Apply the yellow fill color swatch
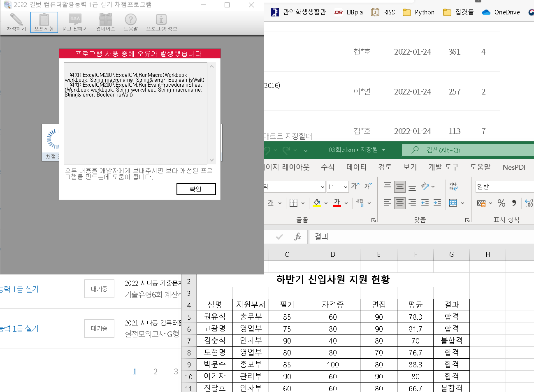The width and height of the screenshot is (534, 392). tap(317, 203)
